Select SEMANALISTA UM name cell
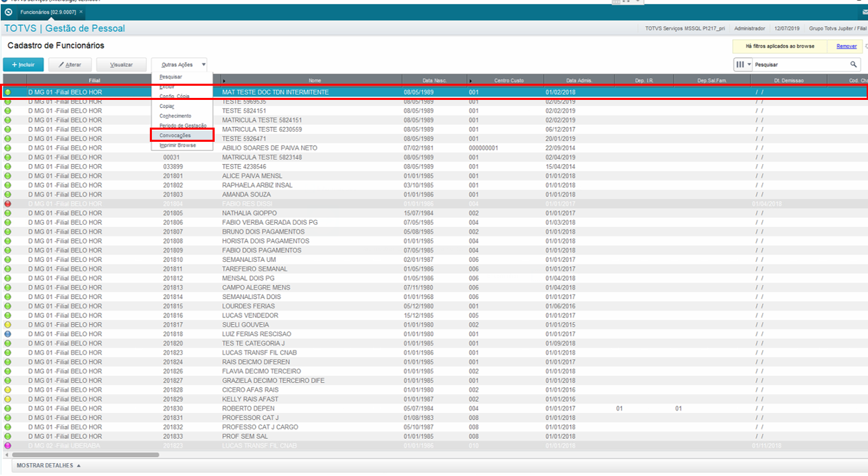Image resolution: width=868 pixels, height=476 pixels. [x=249, y=259]
